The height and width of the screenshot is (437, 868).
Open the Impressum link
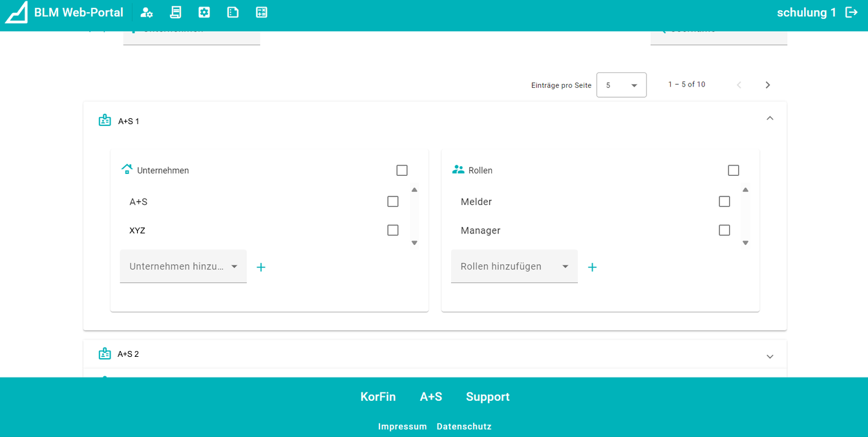tap(402, 427)
